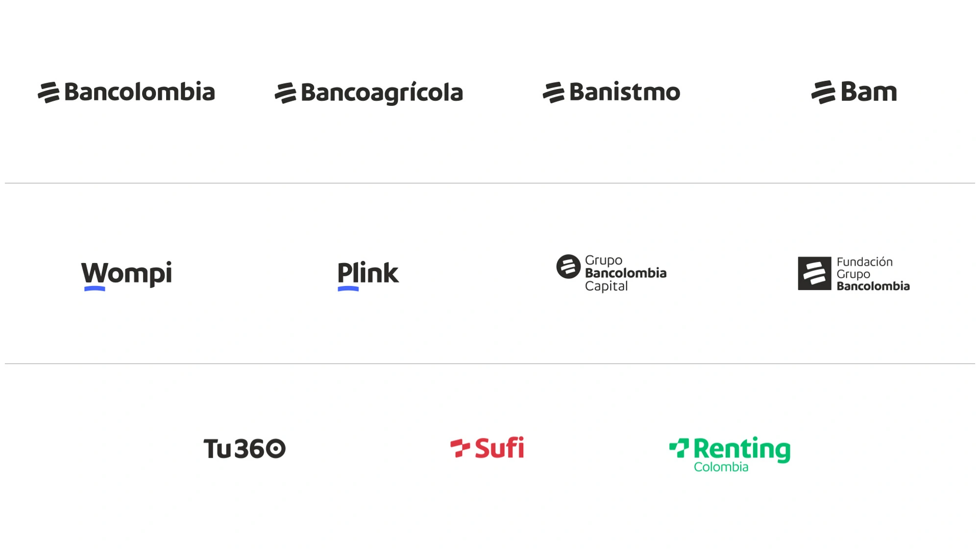Click the square Fundación Grupo Bancolombia icon
The height and width of the screenshot is (551, 980).
tap(814, 273)
